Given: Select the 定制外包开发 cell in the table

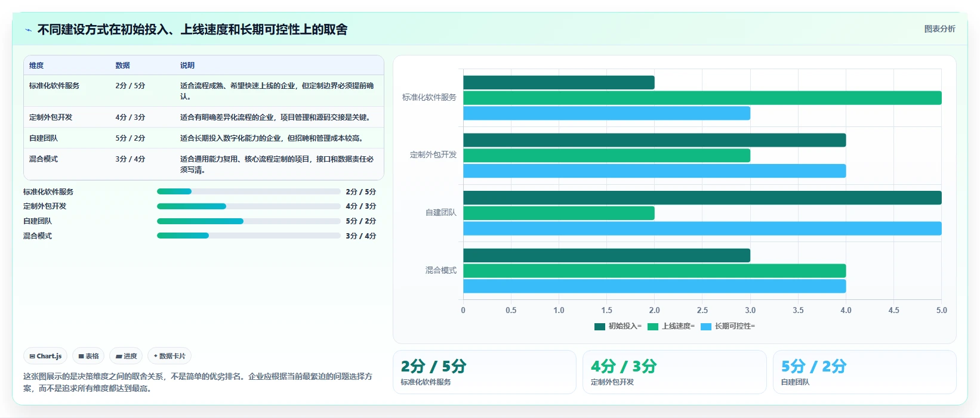Looking at the screenshot, I should (51, 117).
